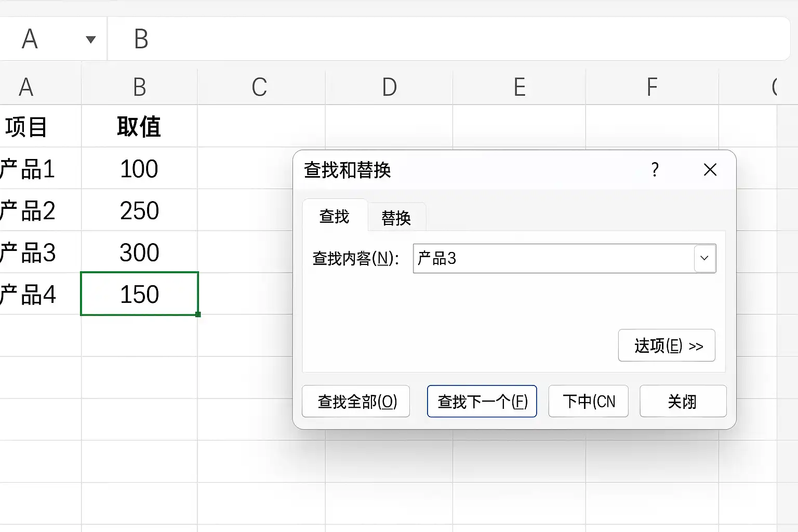
Task: Focus the 查找内容 input field
Action: click(554, 258)
